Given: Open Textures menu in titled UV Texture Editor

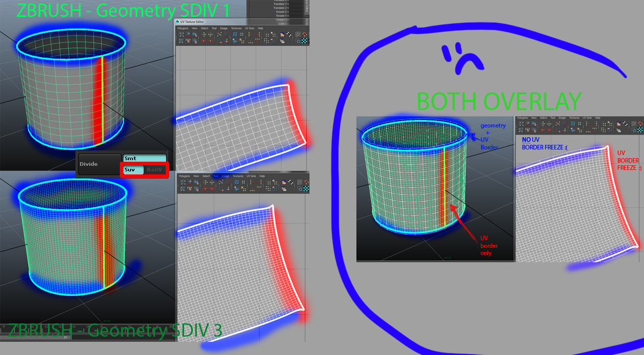Looking at the screenshot, I should pos(236,28).
